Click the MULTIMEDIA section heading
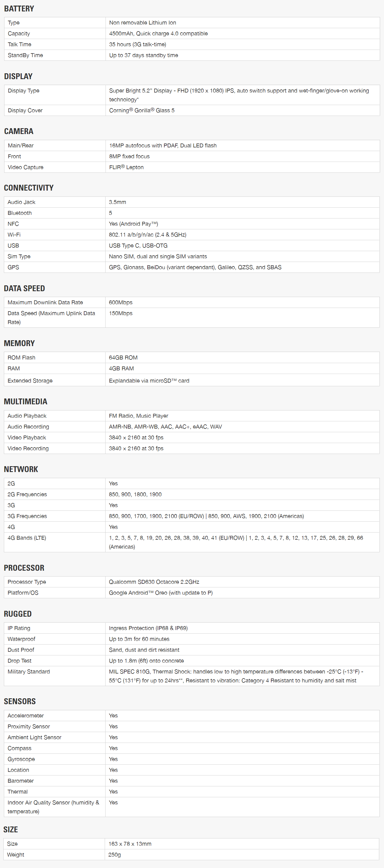This screenshot has height=868, width=384. tap(26, 401)
